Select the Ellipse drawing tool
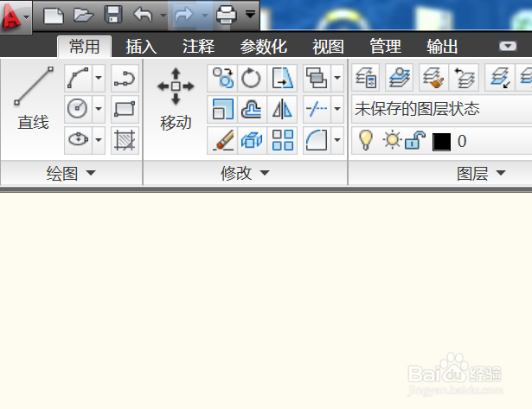The image size is (532, 409). [78, 140]
